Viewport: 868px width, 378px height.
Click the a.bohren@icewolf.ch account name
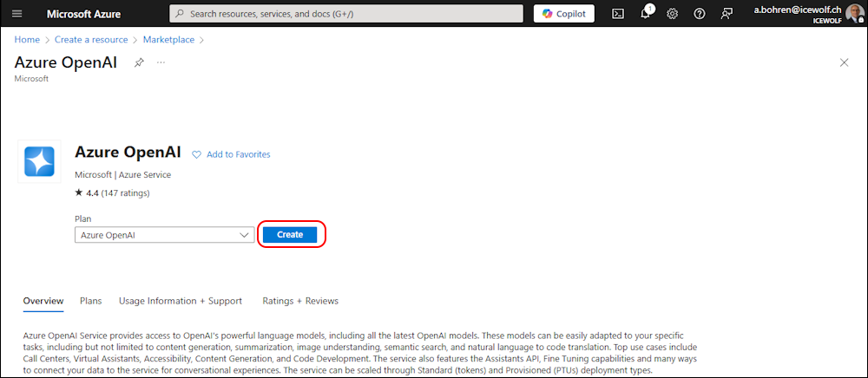point(798,10)
